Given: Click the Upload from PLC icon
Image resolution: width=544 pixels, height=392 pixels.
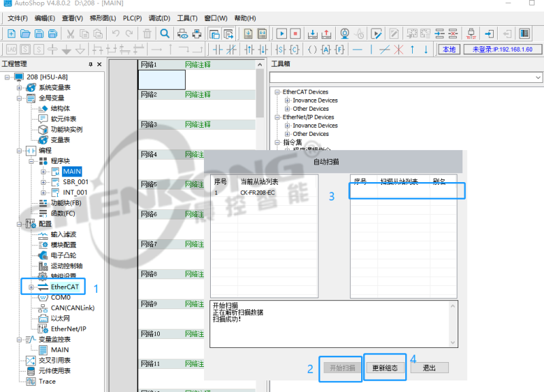Looking at the screenshot, I should point(326,33).
